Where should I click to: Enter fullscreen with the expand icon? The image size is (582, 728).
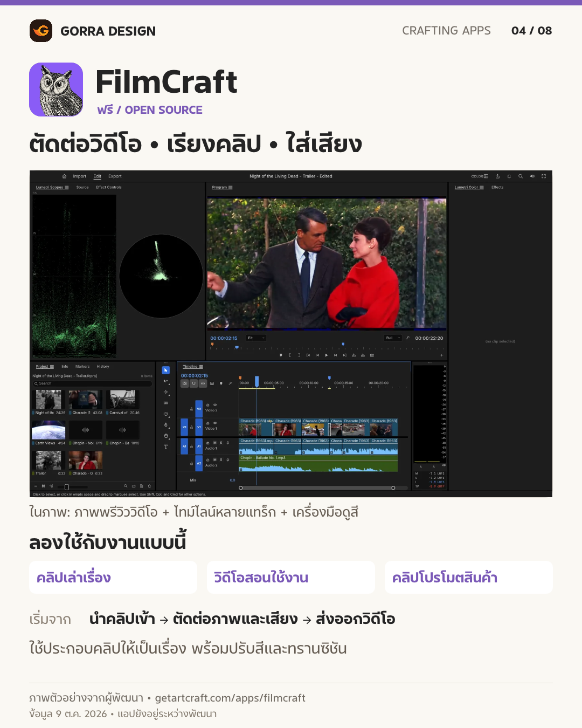tap(544, 176)
